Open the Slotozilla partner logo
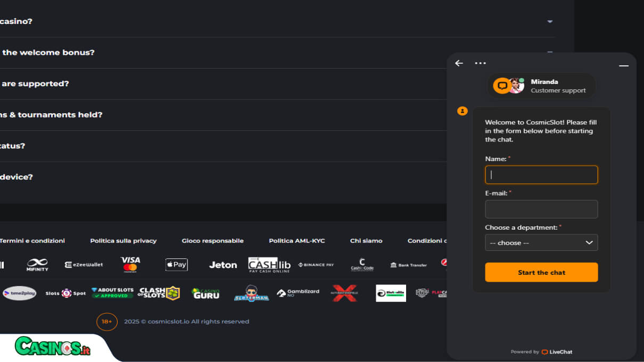This screenshot has height=362, width=644. (391, 293)
